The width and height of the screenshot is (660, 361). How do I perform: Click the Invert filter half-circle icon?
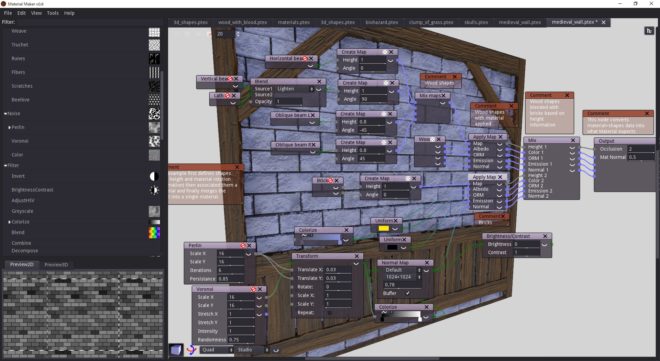pos(154,176)
